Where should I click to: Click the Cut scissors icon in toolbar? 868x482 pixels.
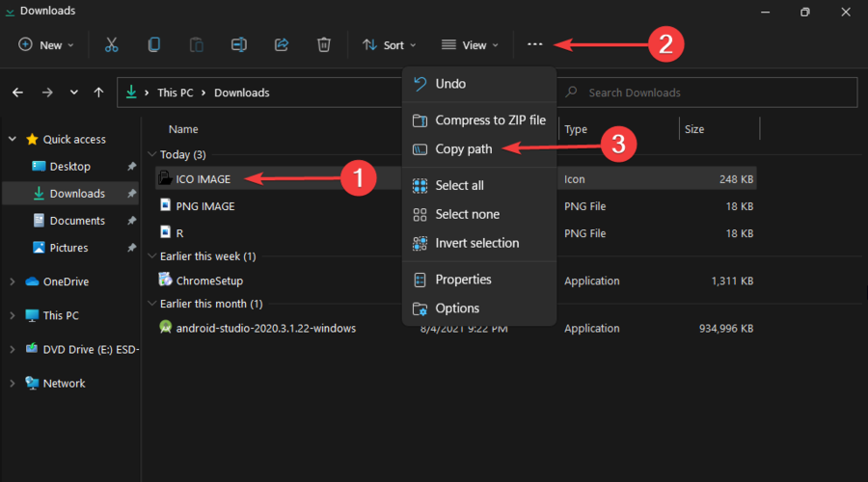[x=111, y=44]
